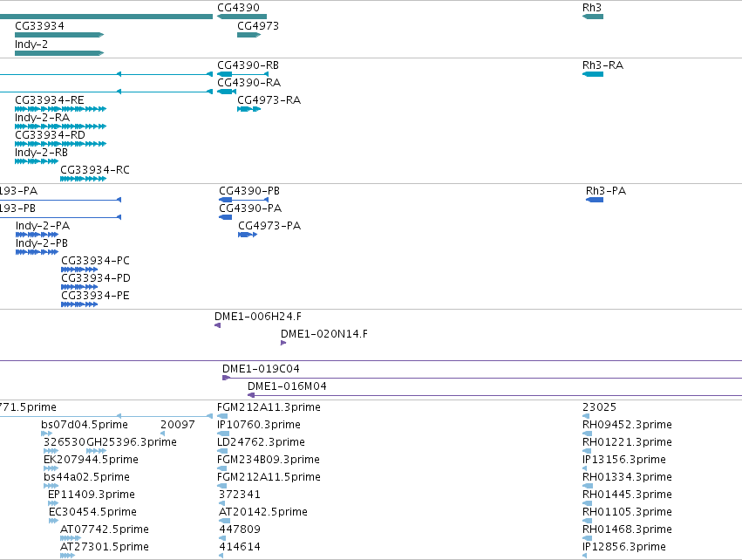
Task: Click BAC end DME1-006H24.F
Action: (x=218, y=325)
